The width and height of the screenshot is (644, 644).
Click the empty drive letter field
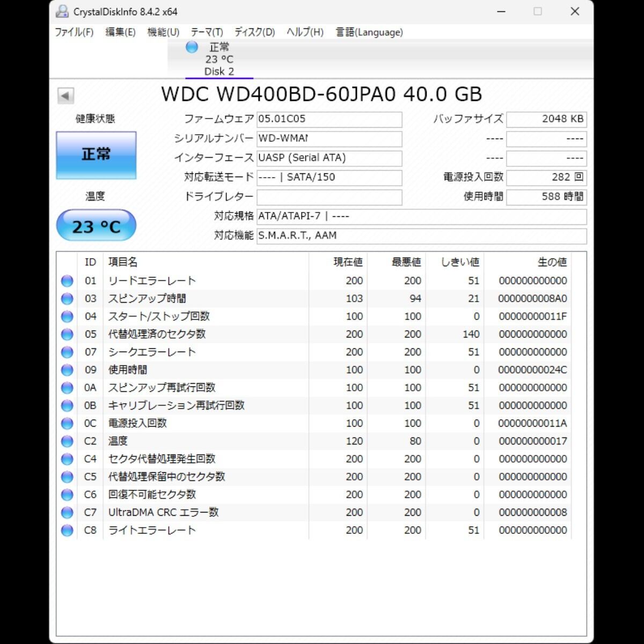(x=330, y=196)
